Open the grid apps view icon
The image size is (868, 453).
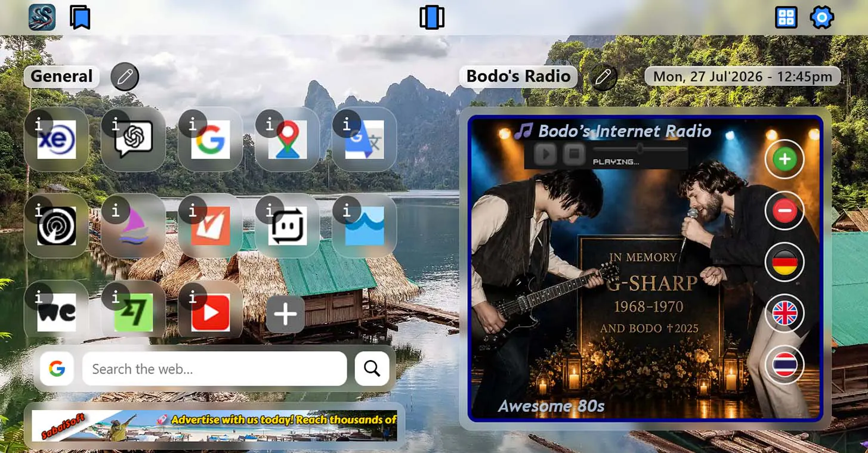click(x=786, y=18)
